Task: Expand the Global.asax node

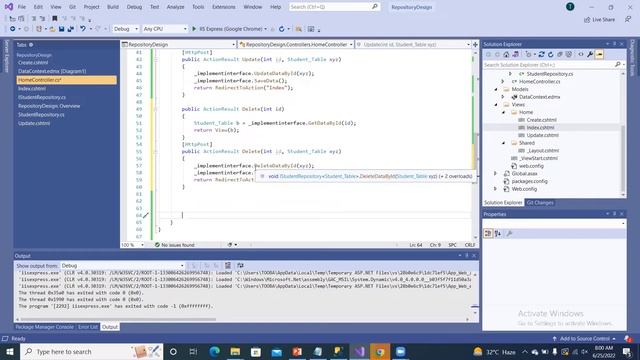Action: 496,173
